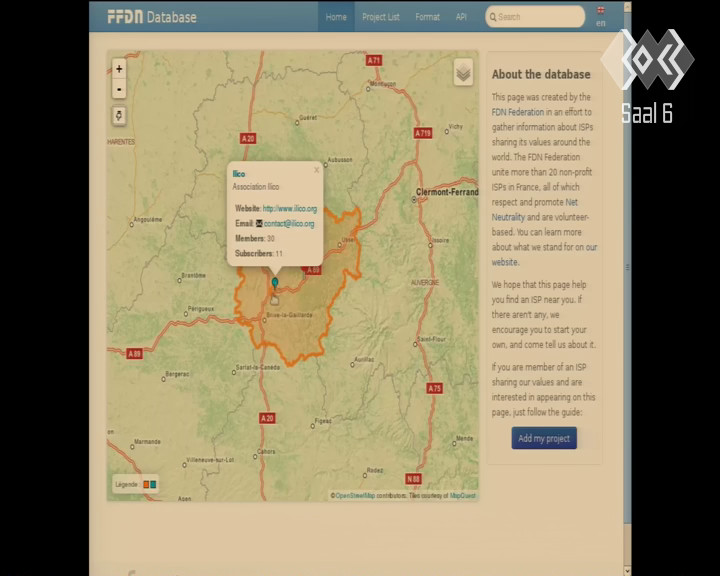Screen dimensions: 720x576
Task: Focus the Search input field
Action: [535, 17]
